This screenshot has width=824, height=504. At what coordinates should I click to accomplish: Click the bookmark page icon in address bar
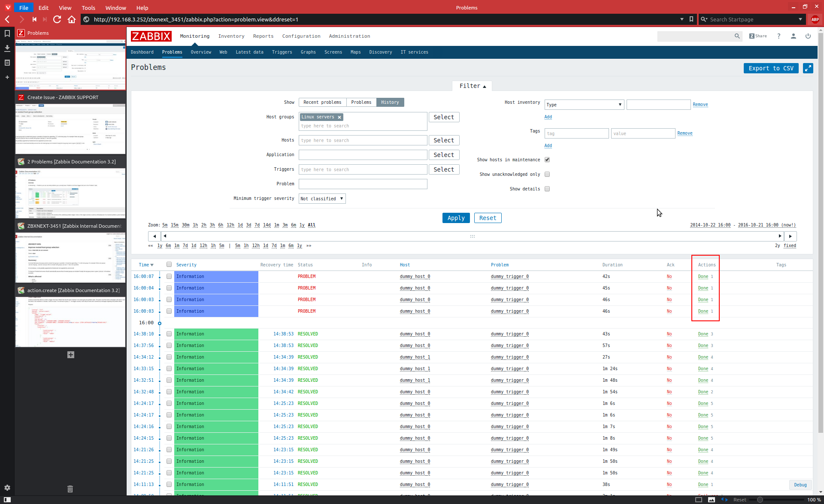click(691, 19)
